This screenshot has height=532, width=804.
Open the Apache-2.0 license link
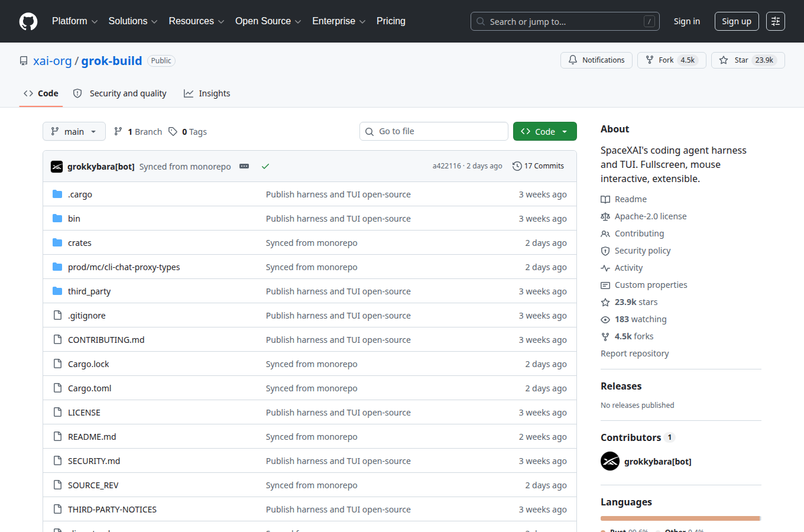(x=644, y=216)
